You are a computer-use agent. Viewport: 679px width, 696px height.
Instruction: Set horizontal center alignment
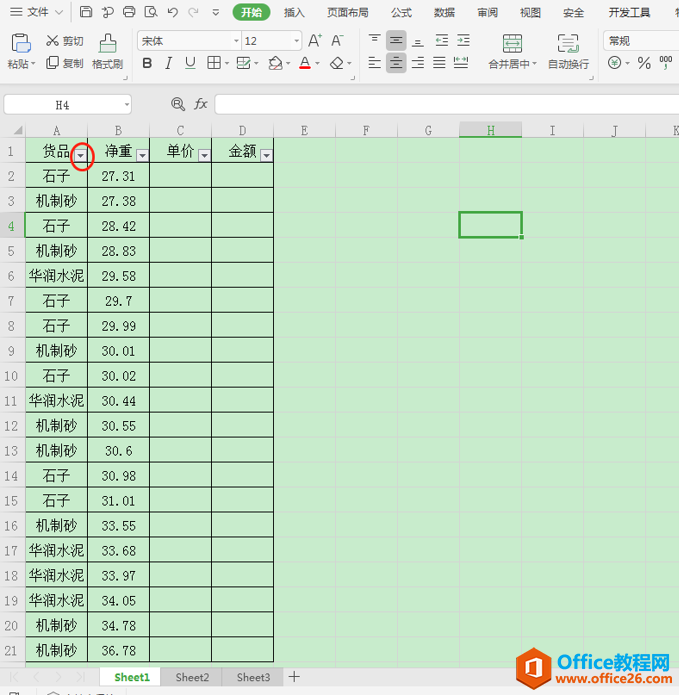coord(396,63)
